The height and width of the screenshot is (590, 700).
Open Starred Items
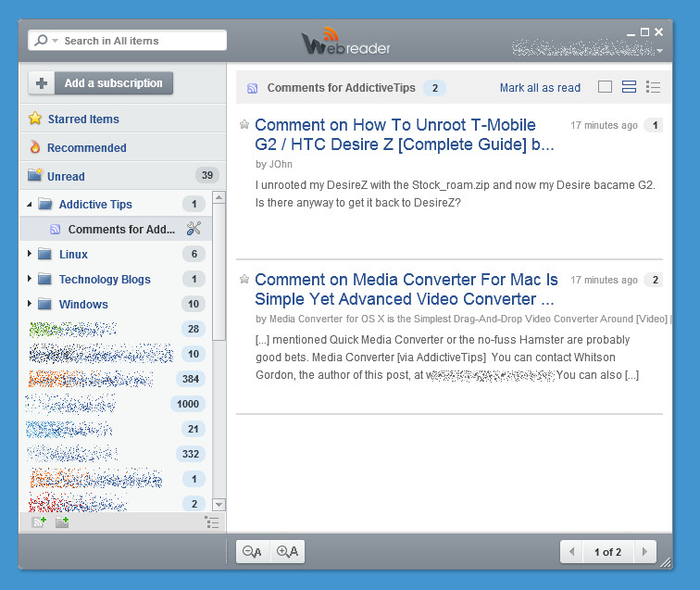(83, 119)
